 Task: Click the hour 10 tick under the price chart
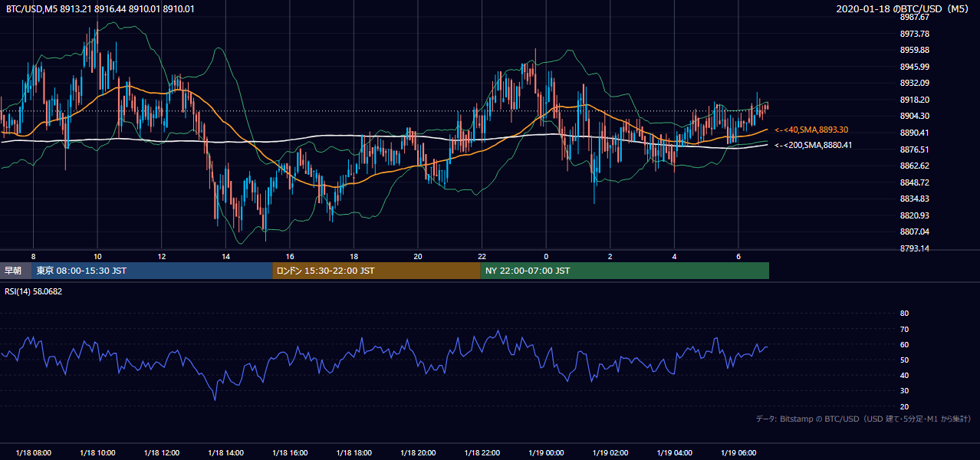click(97, 256)
